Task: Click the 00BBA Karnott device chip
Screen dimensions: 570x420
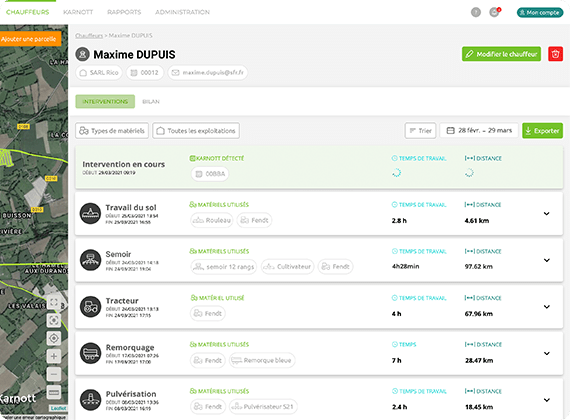Action: pyautogui.click(x=210, y=174)
